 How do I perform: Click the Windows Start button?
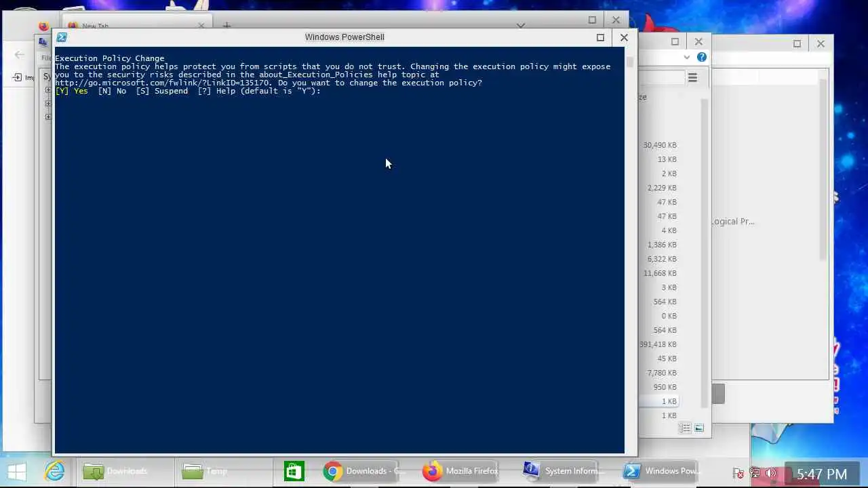[x=17, y=471]
